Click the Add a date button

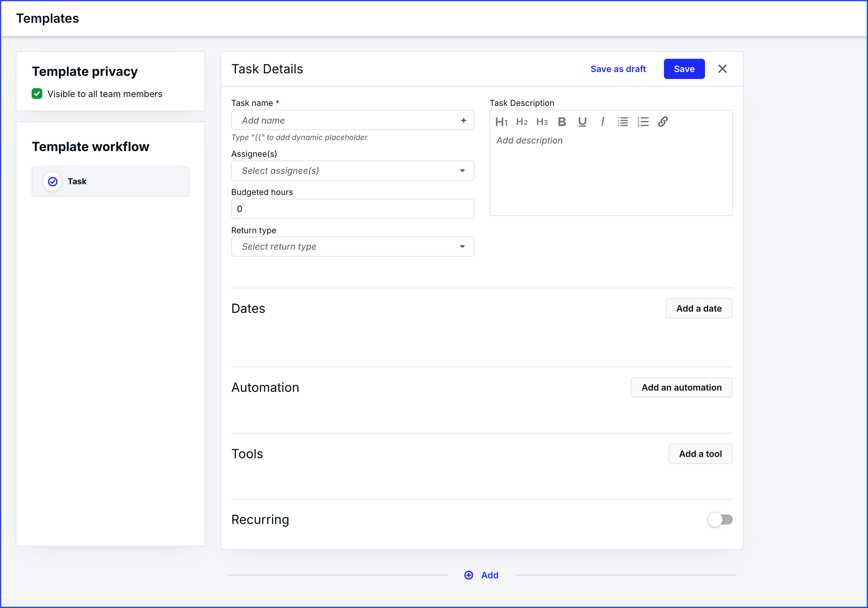[x=699, y=308]
